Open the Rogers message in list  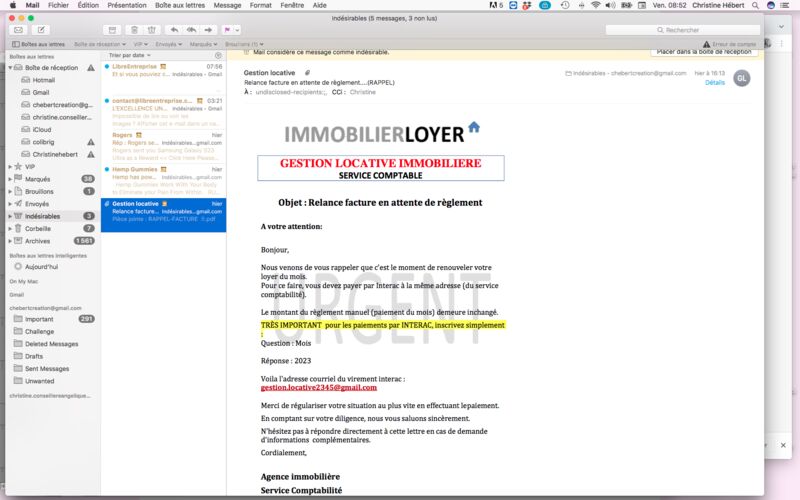click(x=163, y=146)
